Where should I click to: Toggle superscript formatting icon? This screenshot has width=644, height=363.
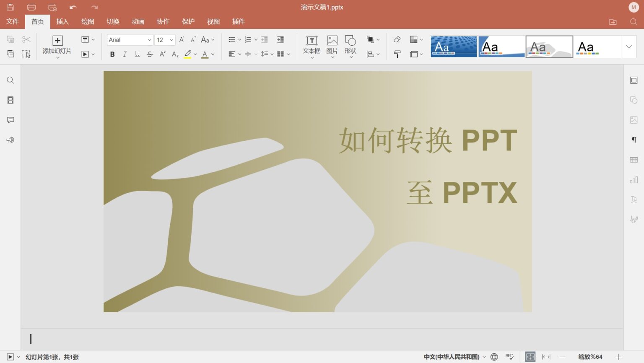[162, 54]
